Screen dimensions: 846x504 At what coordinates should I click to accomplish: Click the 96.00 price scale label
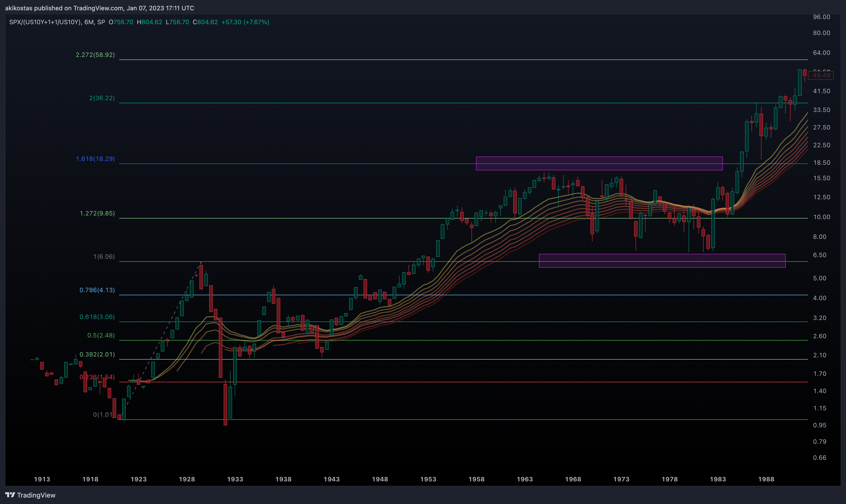click(822, 17)
